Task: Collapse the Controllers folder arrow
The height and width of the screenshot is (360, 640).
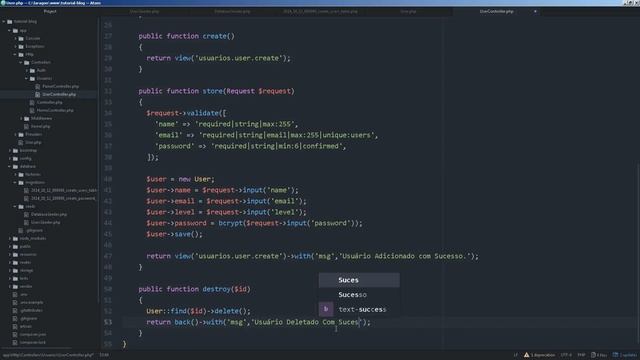Action: (x=21, y=62)
